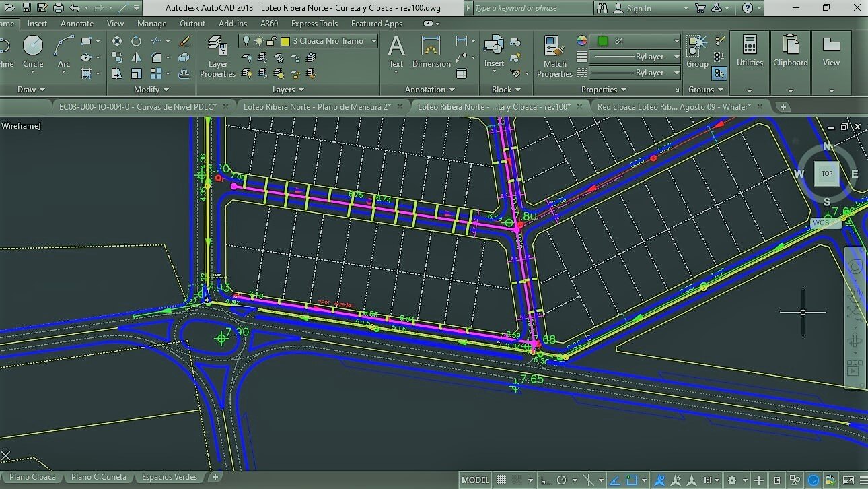Select the Move tool in Modify panel
This screenshot has width=868, height=489.
[x=117, y=41]
